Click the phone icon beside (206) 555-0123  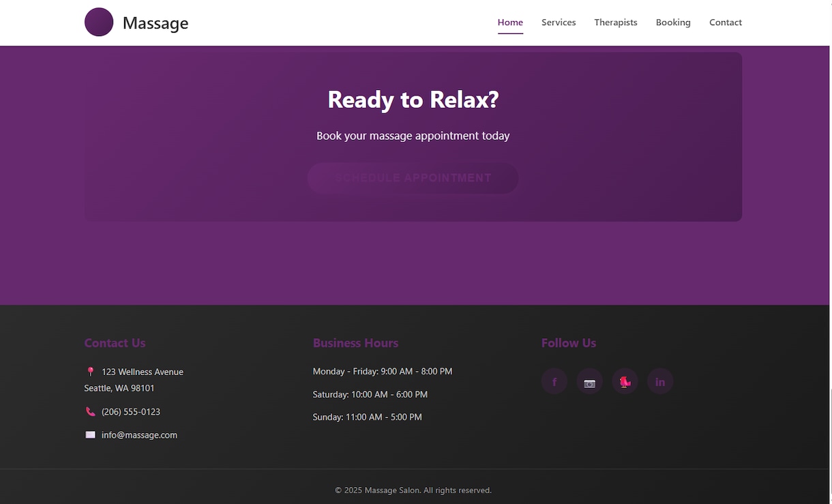tap(91, 412)
